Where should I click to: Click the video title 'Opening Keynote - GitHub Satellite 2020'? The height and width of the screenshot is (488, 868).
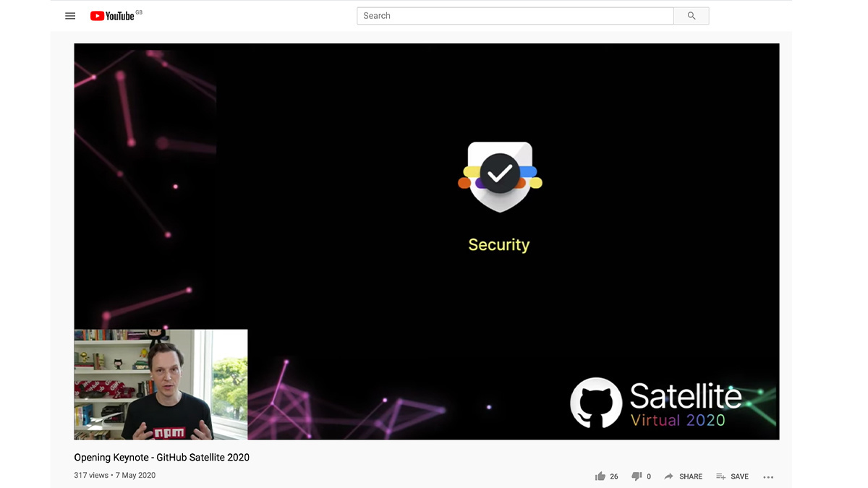tap(161, 458)
